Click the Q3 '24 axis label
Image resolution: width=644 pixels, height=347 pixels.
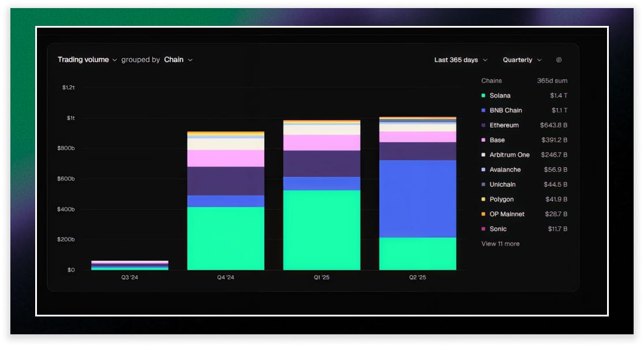[x=130, y=277]
